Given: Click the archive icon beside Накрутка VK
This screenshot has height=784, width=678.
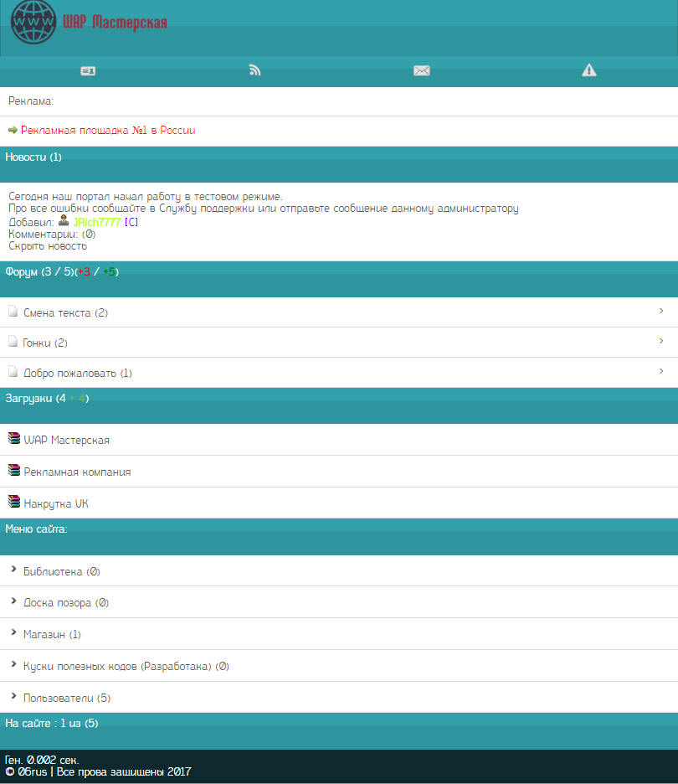Looking at the screenshot, I should [14, 503].
